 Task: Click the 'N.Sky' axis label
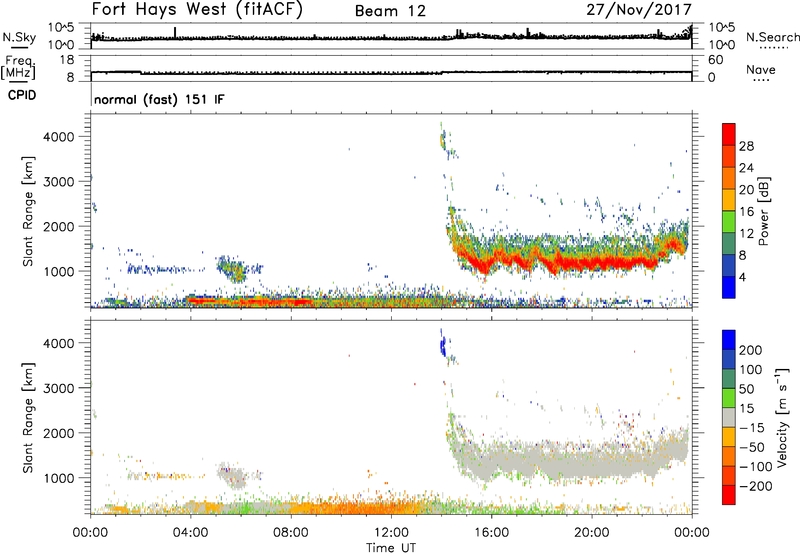coord(19,38)
